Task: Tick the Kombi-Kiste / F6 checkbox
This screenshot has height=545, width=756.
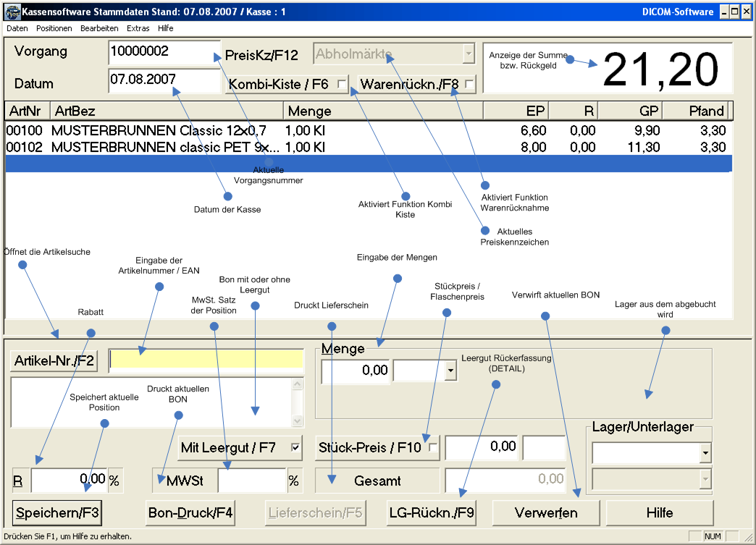Action: 342,85
